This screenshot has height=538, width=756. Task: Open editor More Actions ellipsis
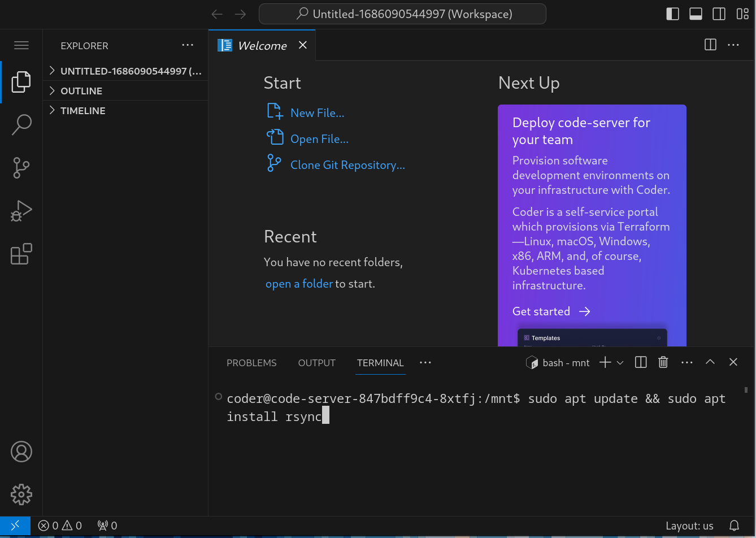coord(733,45)
